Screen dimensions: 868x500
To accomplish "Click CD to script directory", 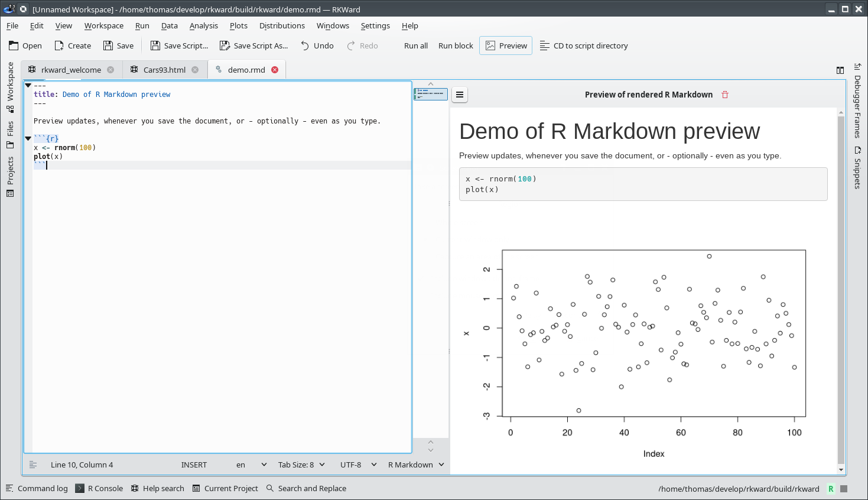I will click(x=584, y=46).
